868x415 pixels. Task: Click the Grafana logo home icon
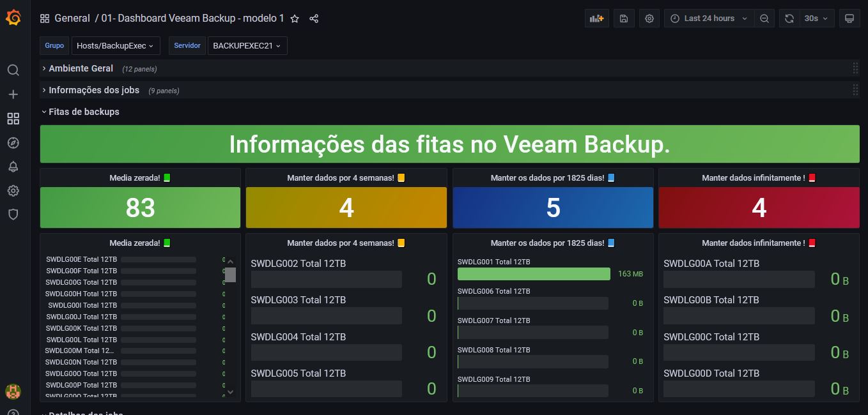13,18
